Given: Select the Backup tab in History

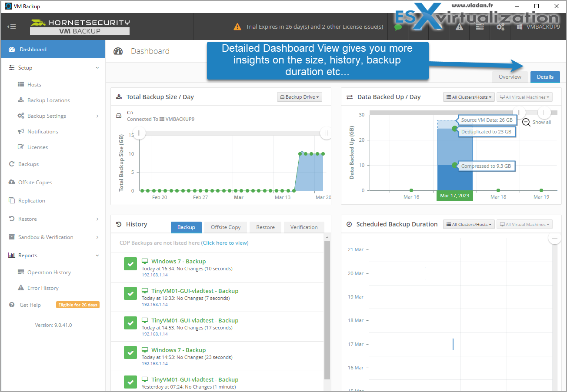Looking at the screenshot, I should [186, 227].
